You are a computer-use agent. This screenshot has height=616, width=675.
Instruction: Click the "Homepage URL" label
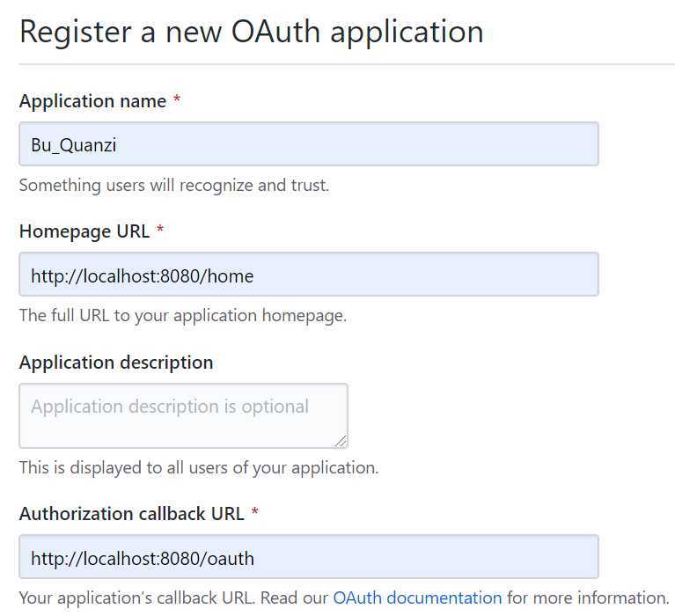[84, 231]
